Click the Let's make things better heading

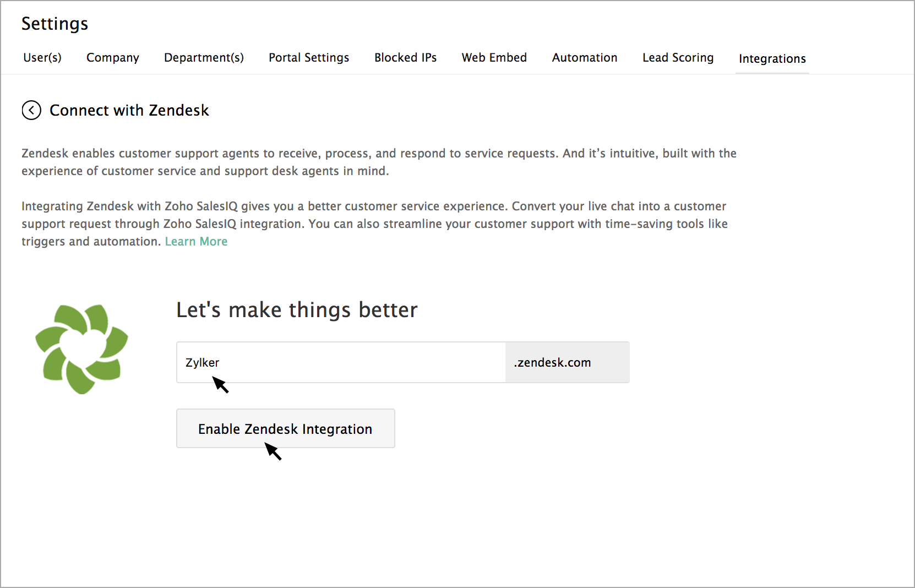pos(297,310)
